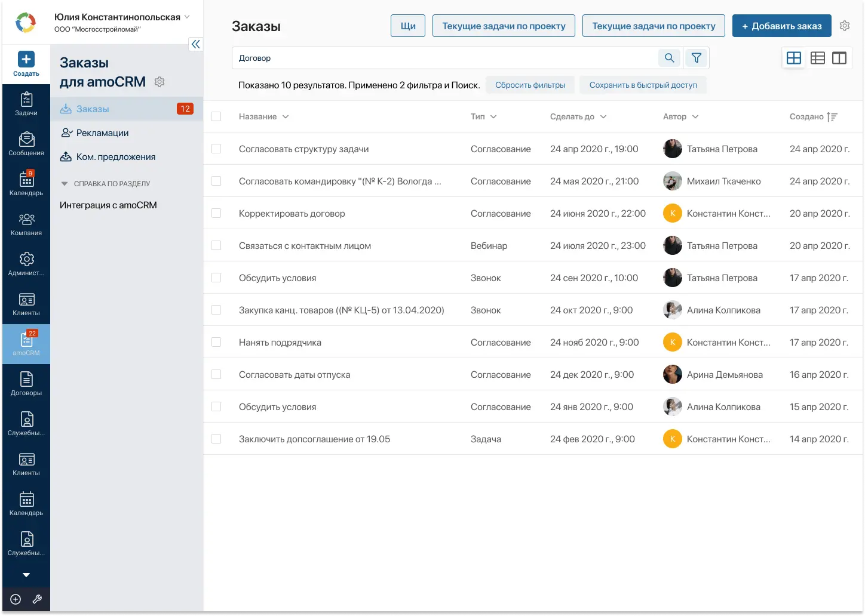Click the first Текущие задачи по проекту button
Image resolution: width=865 pixels, height=616 pixels.
(504, 26)
